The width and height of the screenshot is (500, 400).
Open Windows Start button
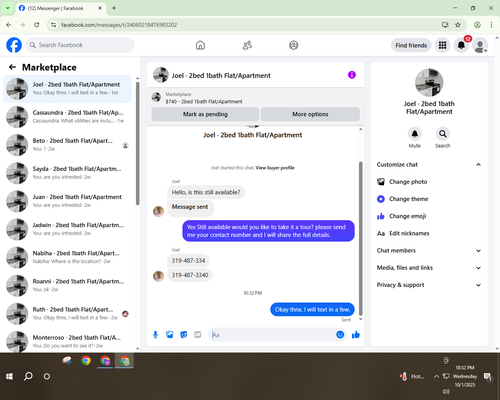tap(9, 376)
